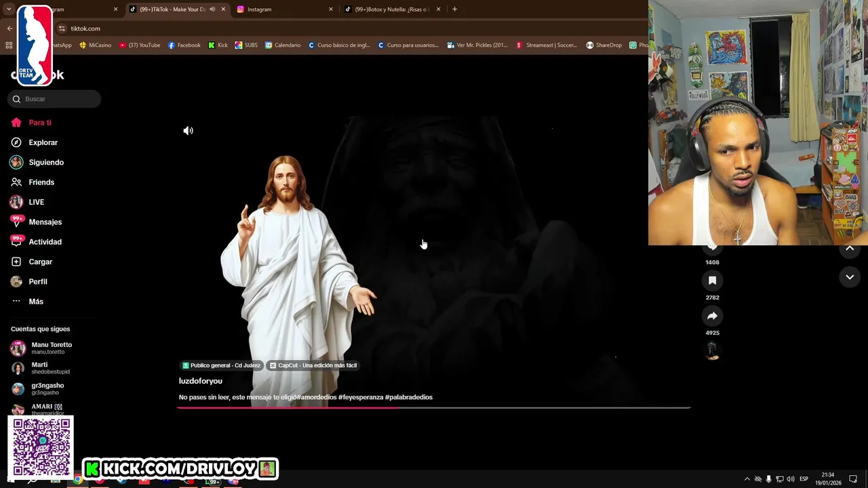
Task: Click the site info icon by tiktok.com
Action: (62, 28)
